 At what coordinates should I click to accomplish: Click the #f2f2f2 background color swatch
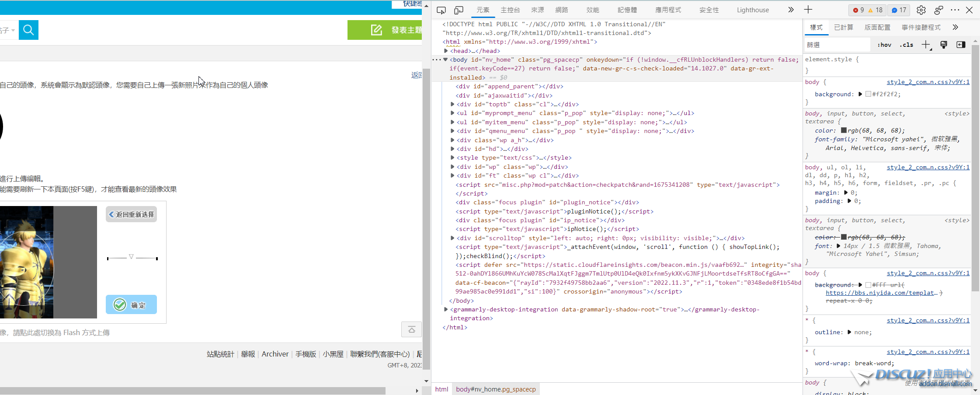coord(868,94)
